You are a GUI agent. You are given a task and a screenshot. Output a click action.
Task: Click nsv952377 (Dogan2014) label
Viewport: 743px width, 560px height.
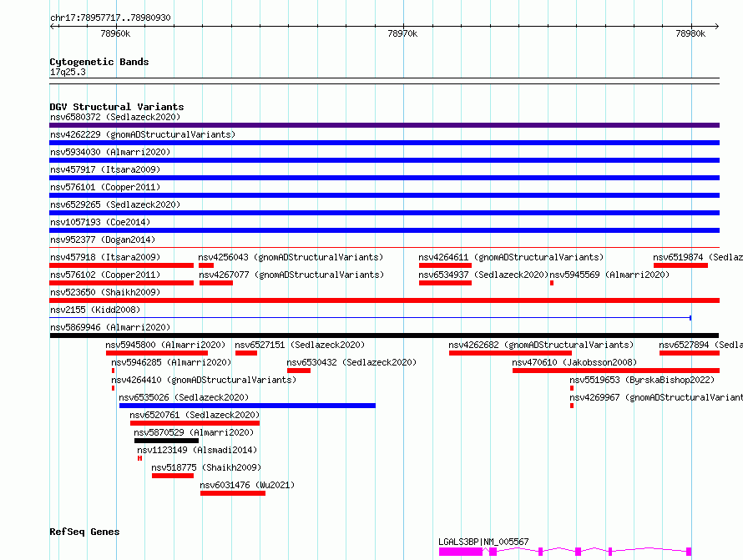tap(103, 240)
